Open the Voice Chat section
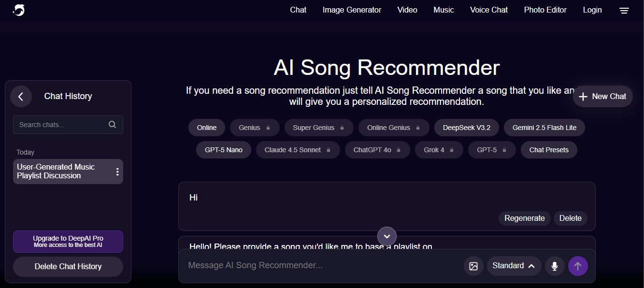The height and width of the screenshot is (288, 644). (x=488, y=10)
